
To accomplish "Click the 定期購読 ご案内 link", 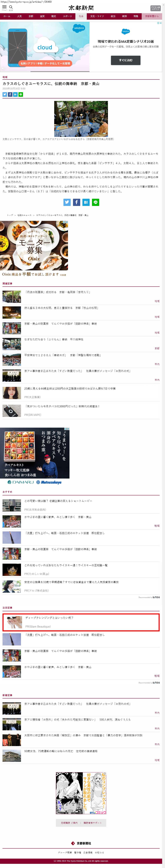I will tap(69, 823).
